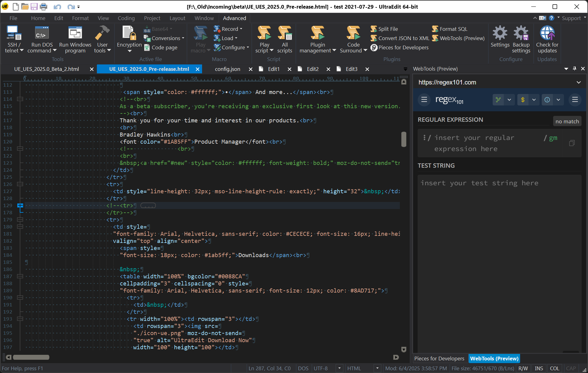Expand regex101 flavor dropdown chevron
This screenshot has height=373, width=588.
(x=509, y=100)
